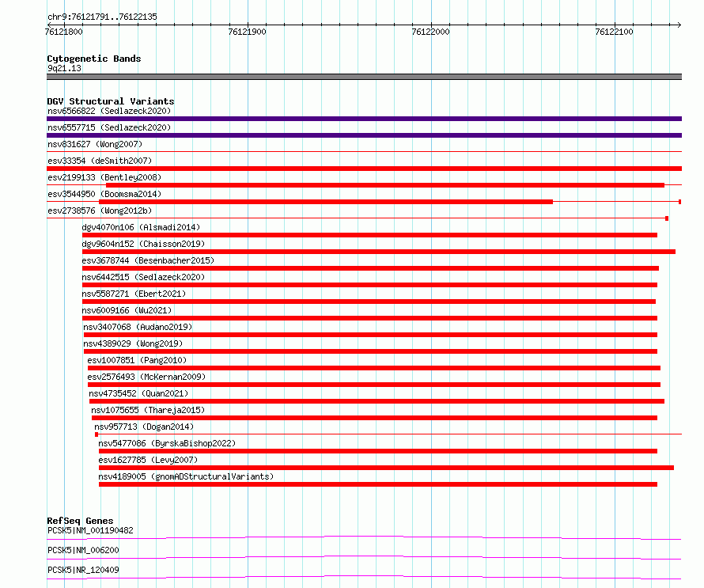Select transcript PCSK5|NM_006200 label

point(83,550)
